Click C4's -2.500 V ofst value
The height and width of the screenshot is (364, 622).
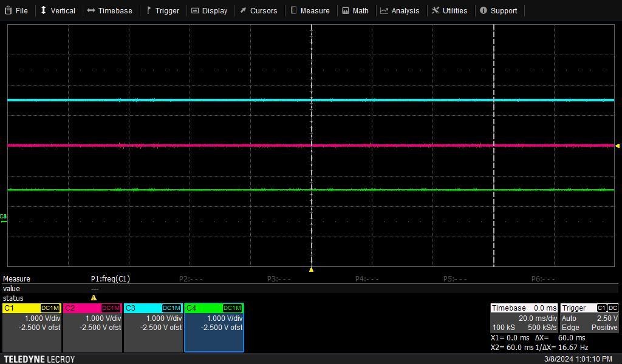click(x=221, y=328)
